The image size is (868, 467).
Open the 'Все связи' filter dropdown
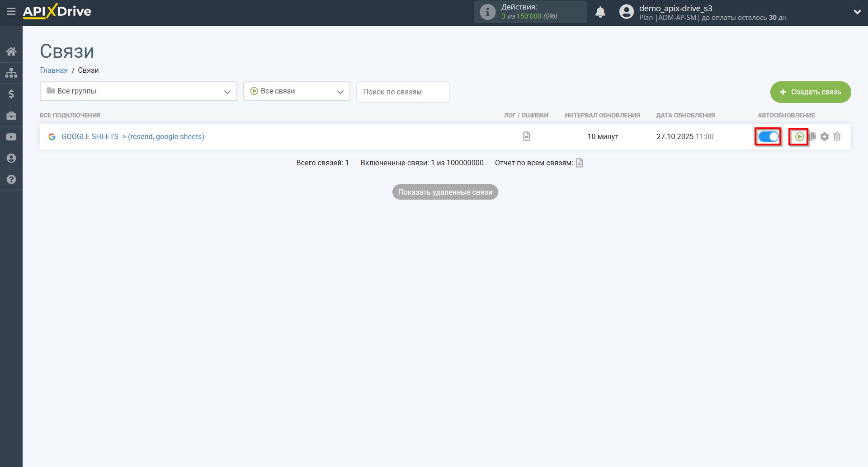point(297,91)
